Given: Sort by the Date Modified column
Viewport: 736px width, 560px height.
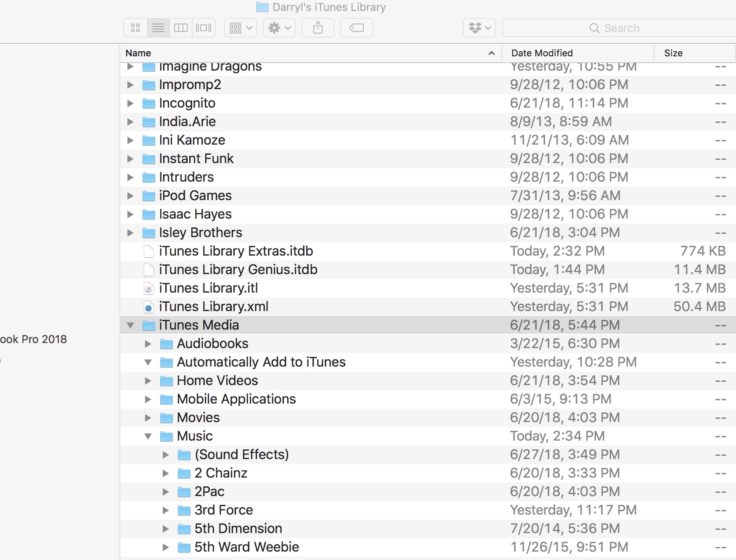Looking at the screenshot, I should pyautogui.click(x=578, y=53).
